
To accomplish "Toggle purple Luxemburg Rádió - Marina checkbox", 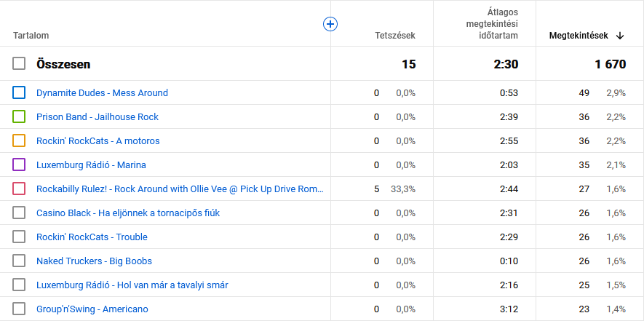I will [19, 165].
